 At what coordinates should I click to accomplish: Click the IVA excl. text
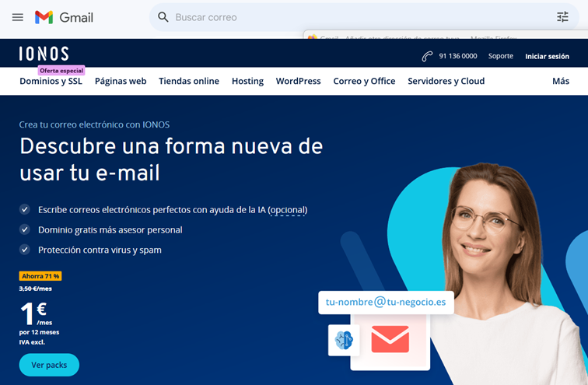[32, 342]
